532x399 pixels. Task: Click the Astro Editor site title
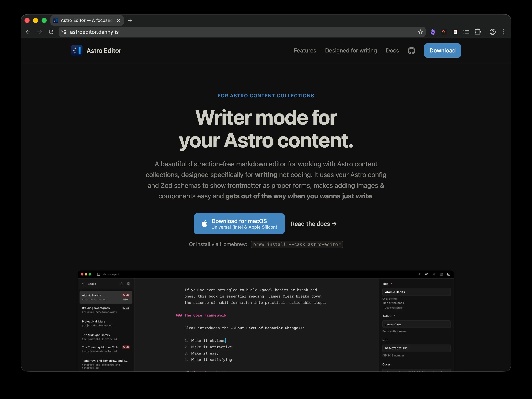(104, 51)
